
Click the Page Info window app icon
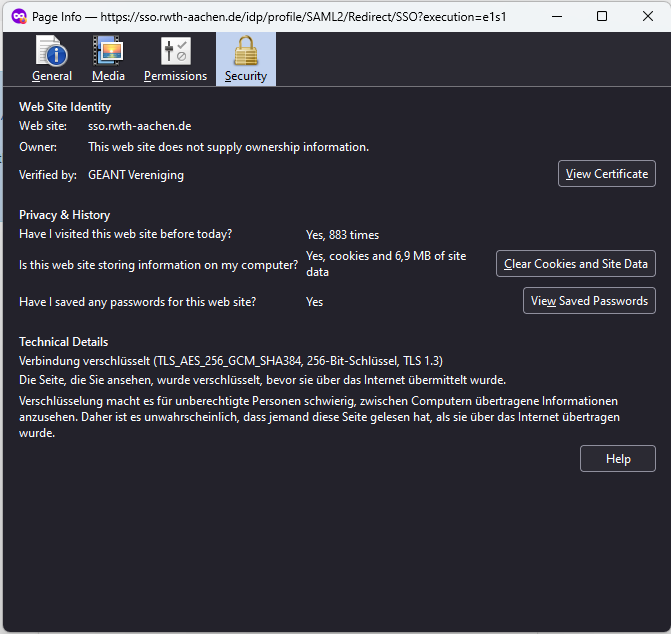18,16
